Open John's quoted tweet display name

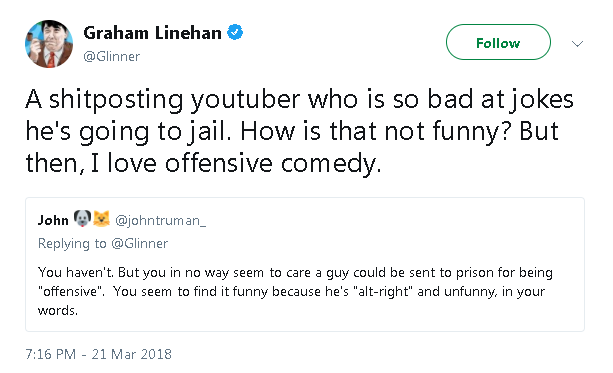(x=53, y=221)
